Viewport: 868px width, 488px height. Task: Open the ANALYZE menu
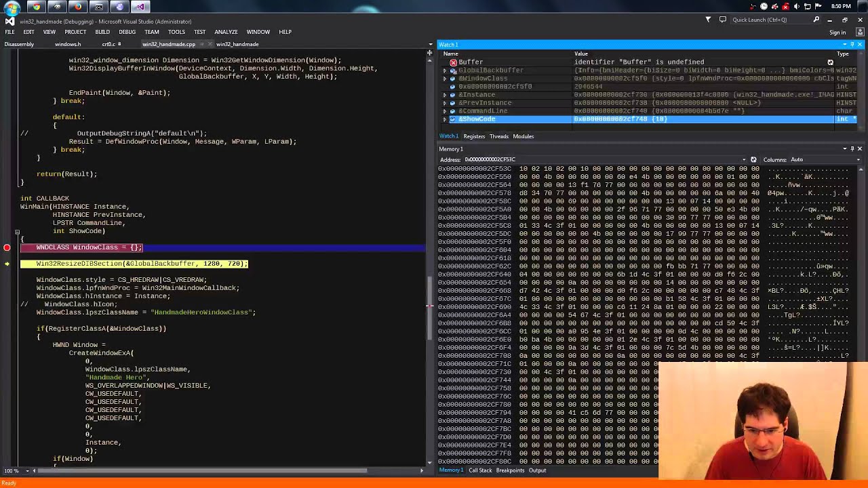(226, 32)
